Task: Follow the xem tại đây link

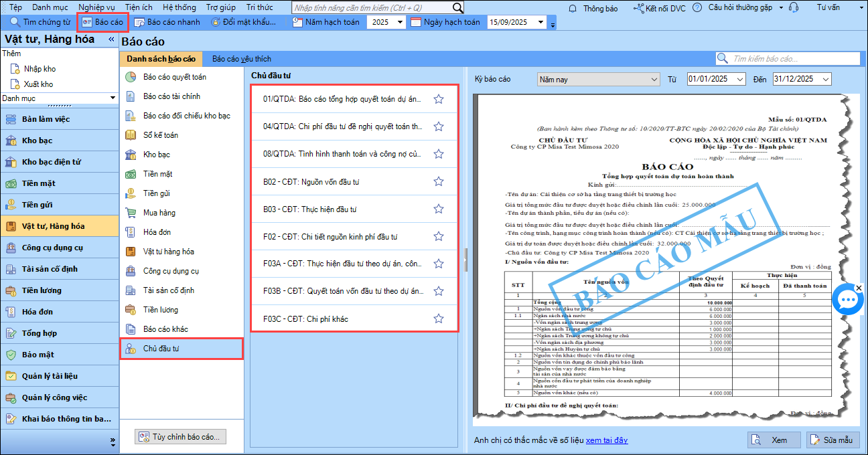Action: [607, 440]
